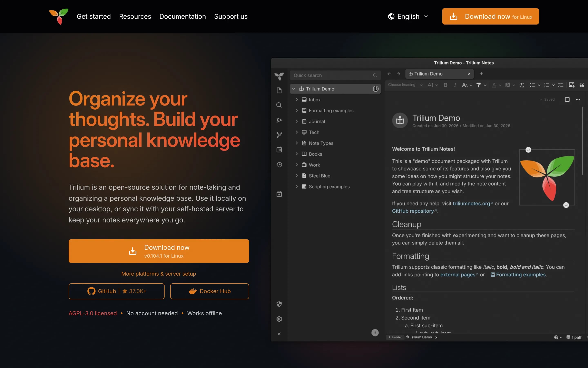Click the large Download now v0.104.1 button
The image size is (588, 368).
point(159,251)
